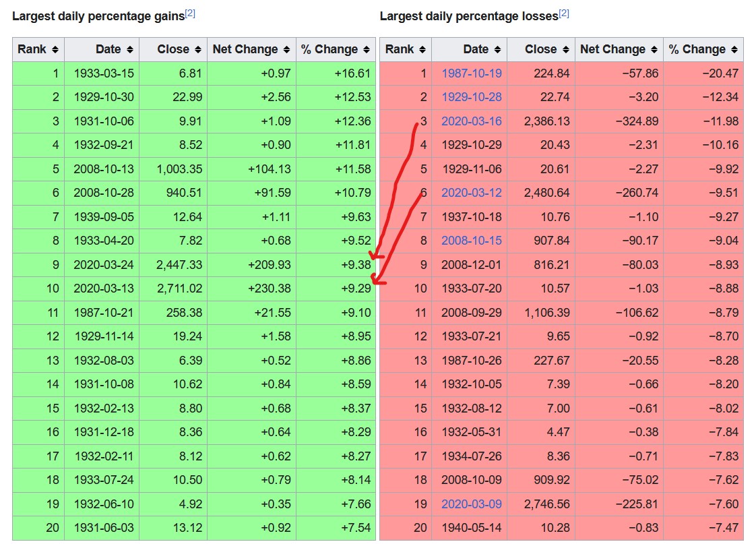Select the −106.62 net change cell
Image resolution: width=756 pixels, height=544 pixels.
[x=619, y=313]
